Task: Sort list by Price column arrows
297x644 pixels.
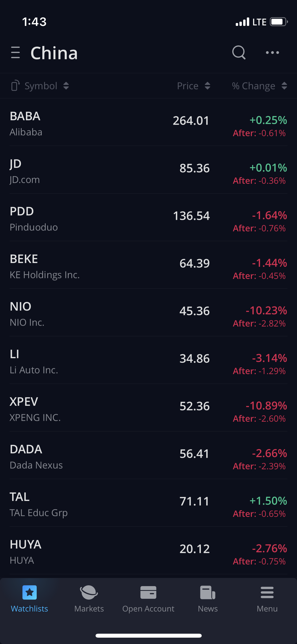Action: [x=208, y=86]
